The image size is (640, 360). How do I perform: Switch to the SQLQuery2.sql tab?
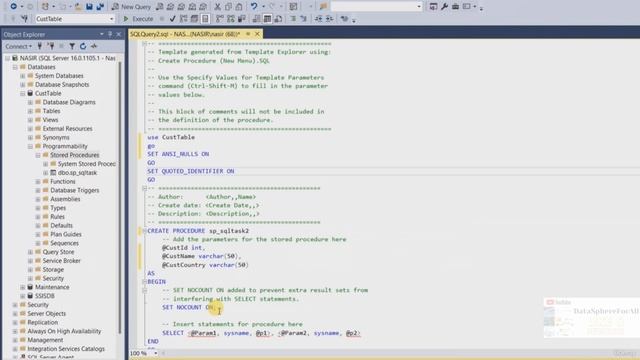point(185,34)
